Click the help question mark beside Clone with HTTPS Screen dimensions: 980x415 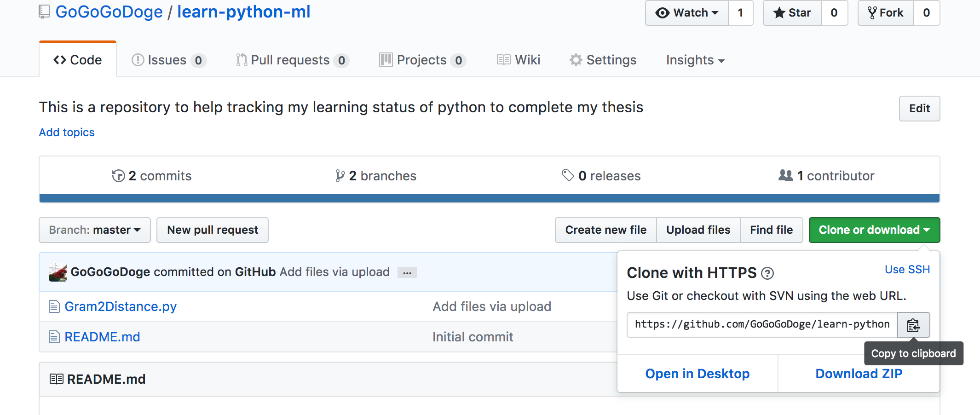[767, 273]
